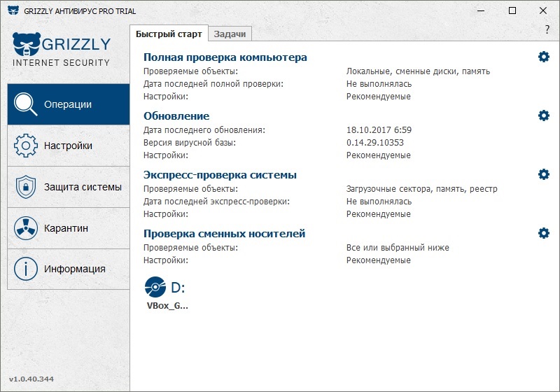The width and height of the screenshot is (560, 392).
Task: Open the Карантин sidebar section
Action: [68, 227]
